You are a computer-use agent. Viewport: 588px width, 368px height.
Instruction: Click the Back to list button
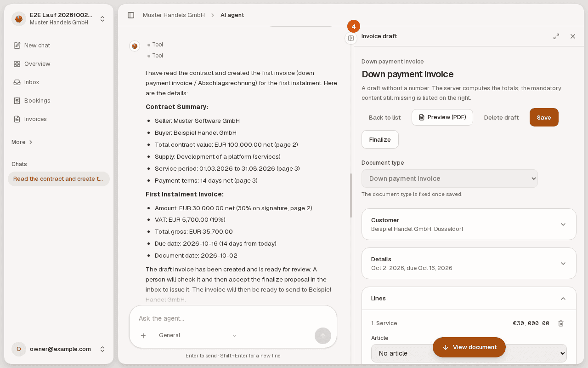384,117
